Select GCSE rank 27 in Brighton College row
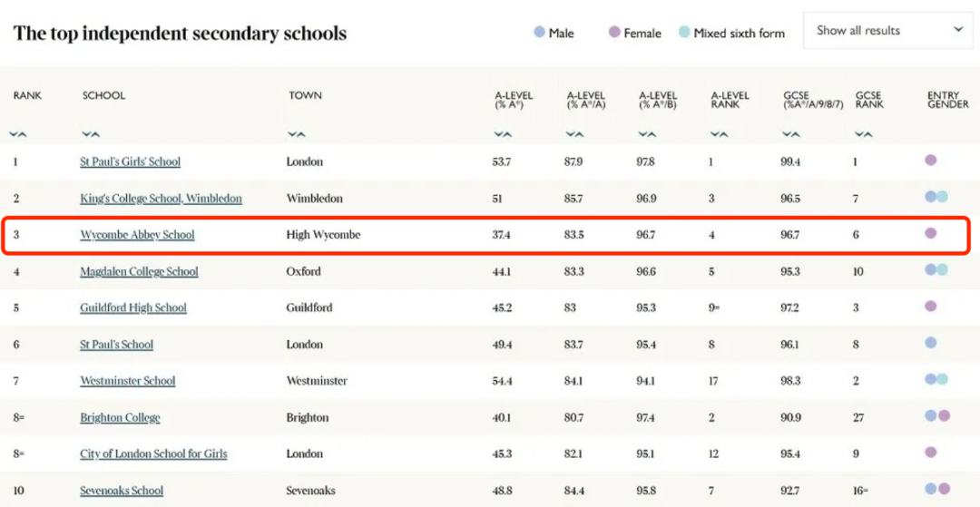The width and height of the screenshot is (980, 507). 858,418
